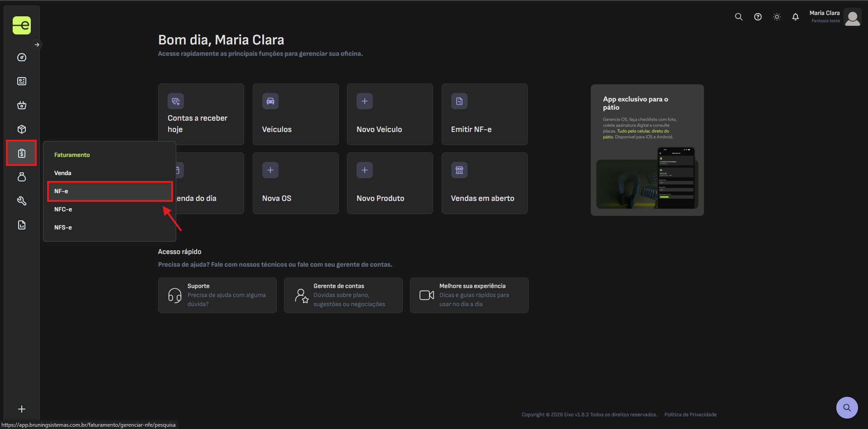868x429 pixels.
Task: Open the Novo Produto card
Action: (x=390, y=183)
